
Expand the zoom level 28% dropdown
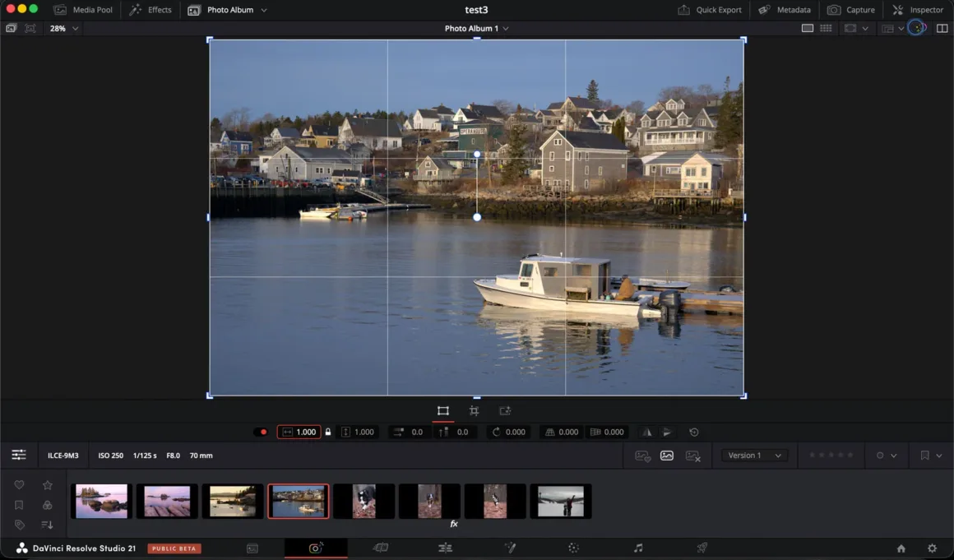[63, 27]
